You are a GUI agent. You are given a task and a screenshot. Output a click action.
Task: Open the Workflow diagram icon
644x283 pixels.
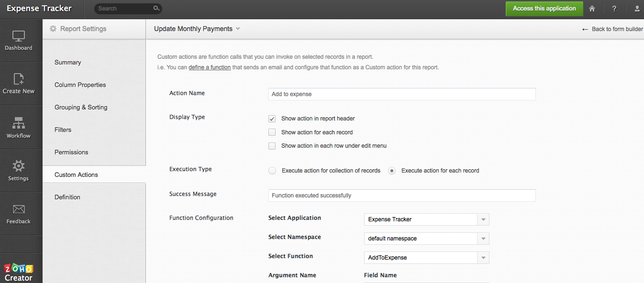(x=19, y=123)
